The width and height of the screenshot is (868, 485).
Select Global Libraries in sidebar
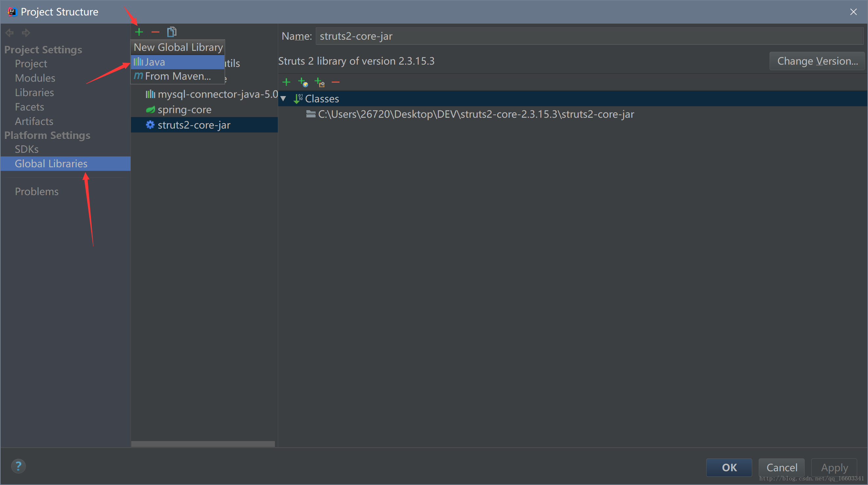click(x=66, y=164)
